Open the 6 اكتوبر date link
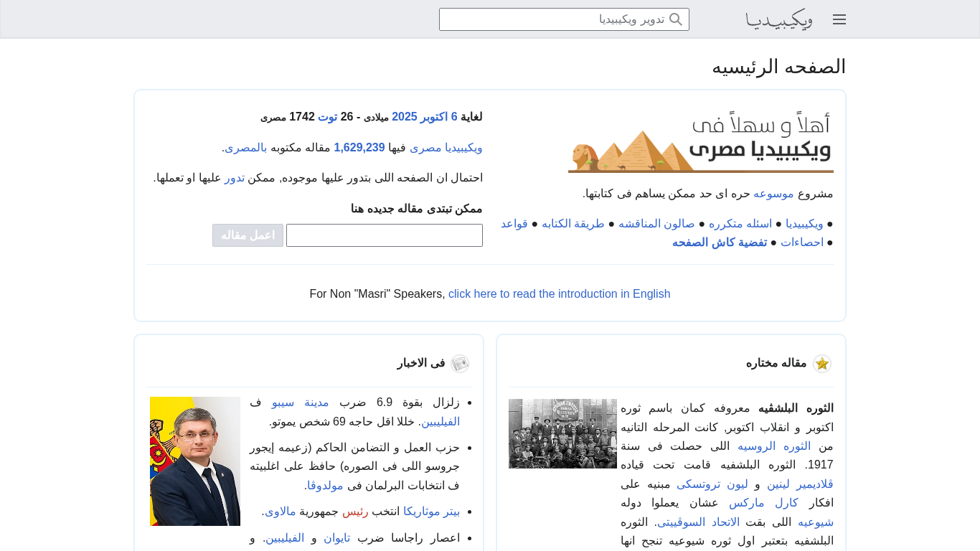 pos(439,117)
